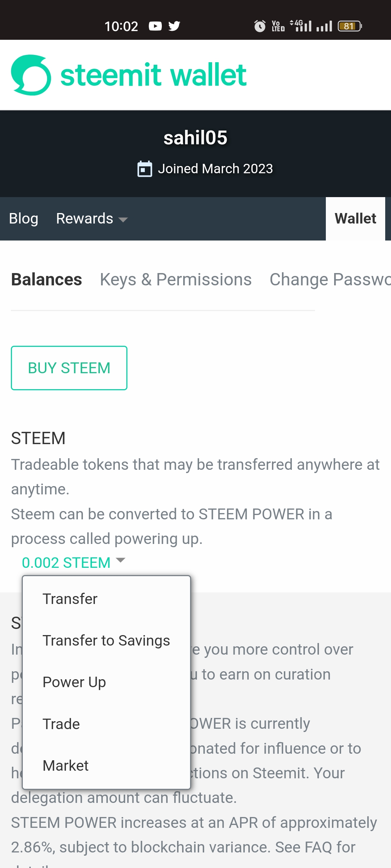Tap the YouTube notification icon
The width and height of the screenshot is (391, 868).
point(155,26)
